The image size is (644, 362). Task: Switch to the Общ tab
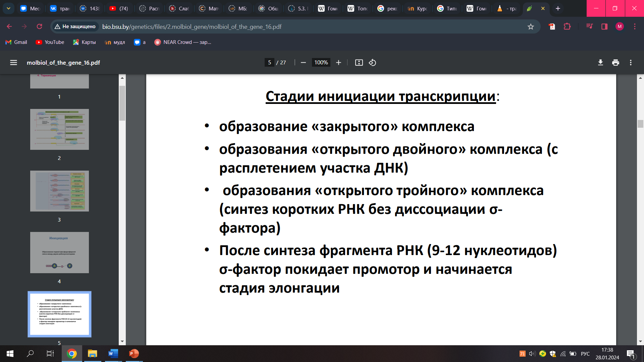(x=269, y=8)
